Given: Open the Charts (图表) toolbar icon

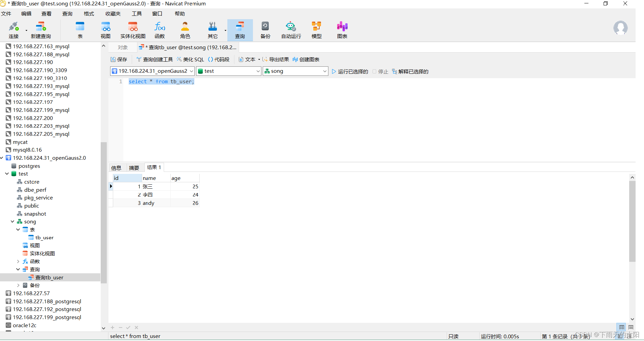Looking at the screenshot, I should point(342,30).
